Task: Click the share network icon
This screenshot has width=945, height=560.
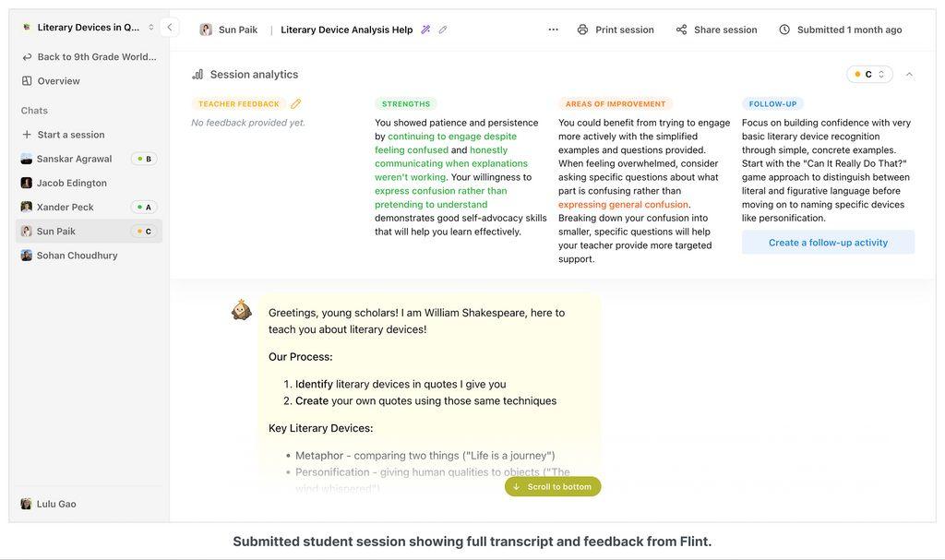Action: pyautogui.click(x=681, y=30)
